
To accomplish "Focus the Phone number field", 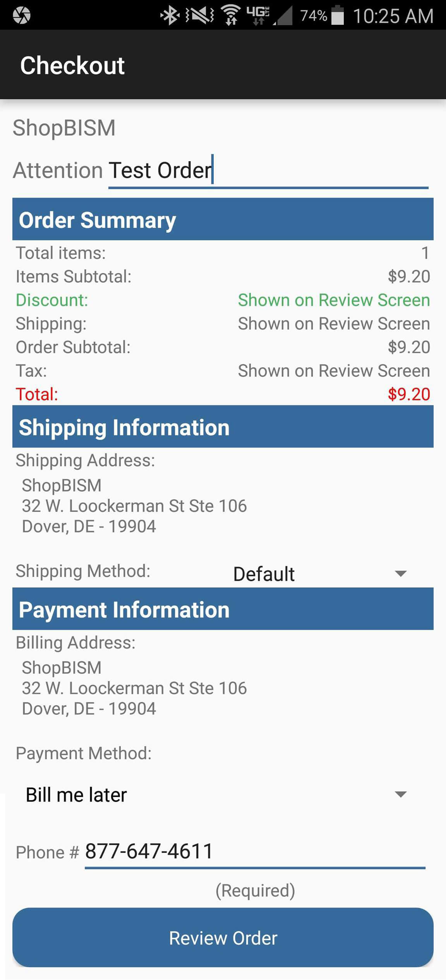I will coord(254,851).
